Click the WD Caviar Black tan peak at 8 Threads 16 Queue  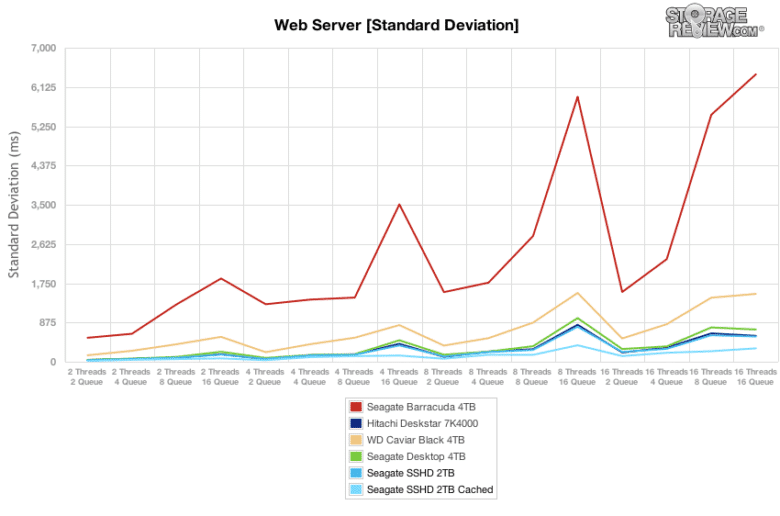(577, 293)
